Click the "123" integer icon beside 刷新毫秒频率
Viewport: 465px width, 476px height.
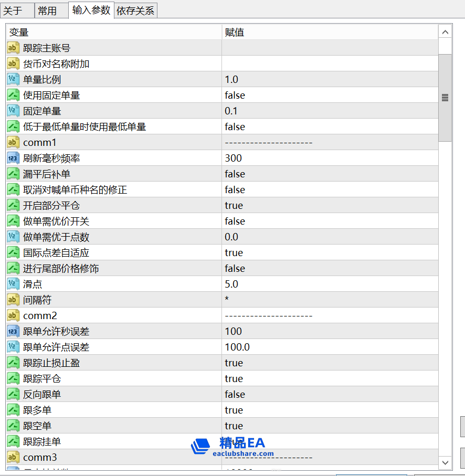[13, 158]
